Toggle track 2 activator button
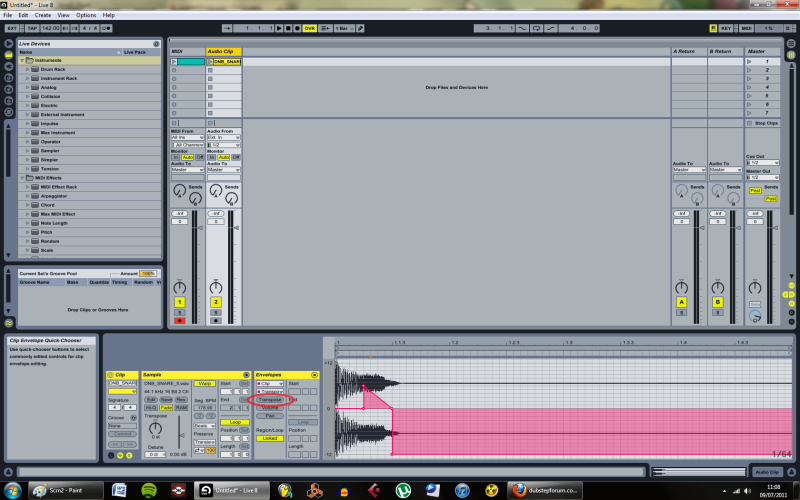Screen dimensions: 800x500 (216, 302)
